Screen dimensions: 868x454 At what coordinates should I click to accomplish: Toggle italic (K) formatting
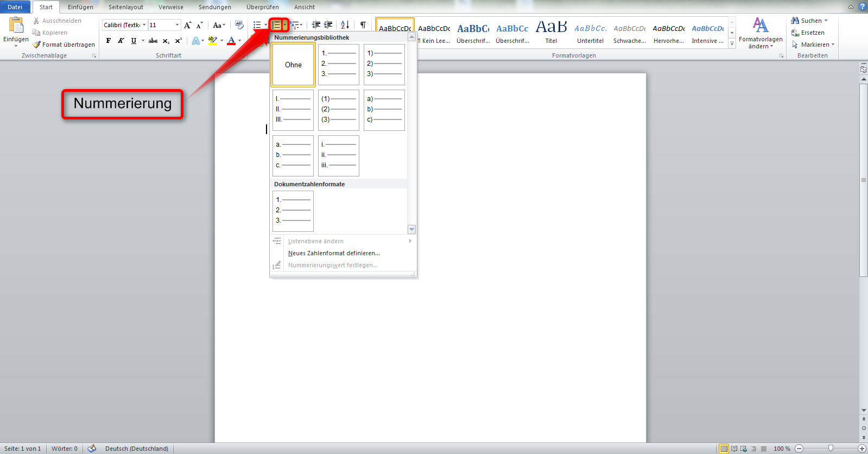click(x=121, y=41)
